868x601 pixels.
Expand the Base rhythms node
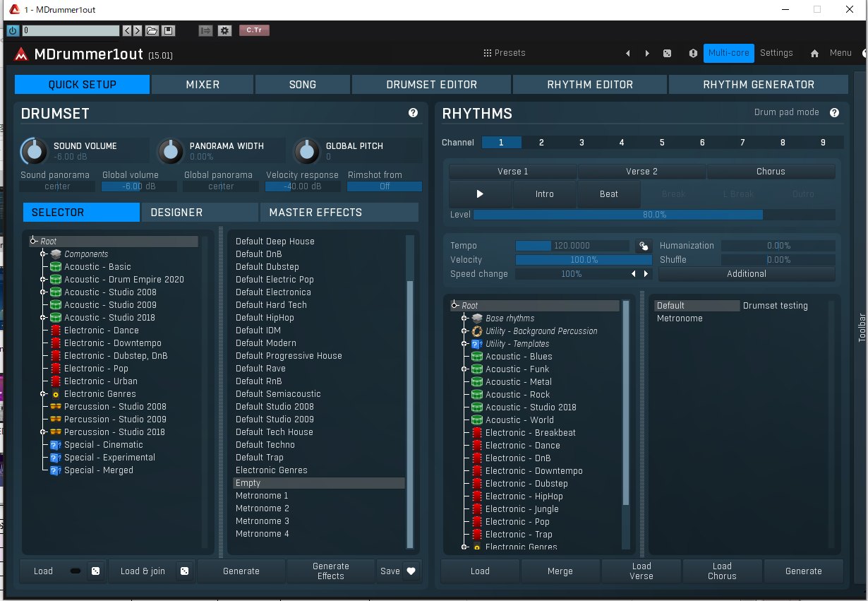pyautogui.click(x=464, y=319)
